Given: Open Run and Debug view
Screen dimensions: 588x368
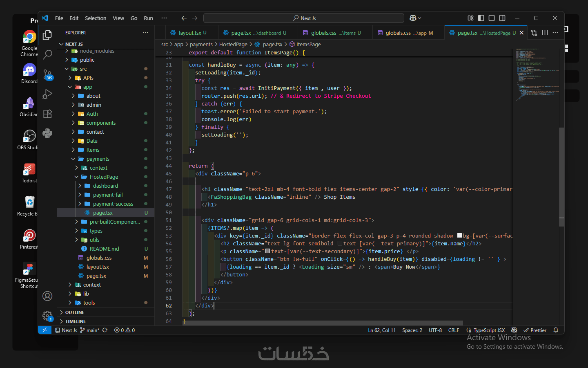Looking at the screenshot, I should tap(47, 94).
